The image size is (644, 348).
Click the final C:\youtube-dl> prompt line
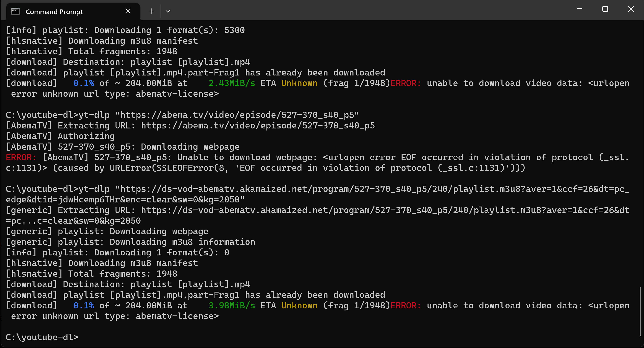(x=42, y=337)
